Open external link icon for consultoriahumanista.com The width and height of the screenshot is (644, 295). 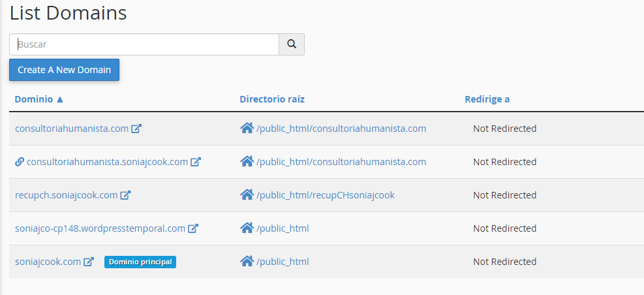[x=136, y=129]
